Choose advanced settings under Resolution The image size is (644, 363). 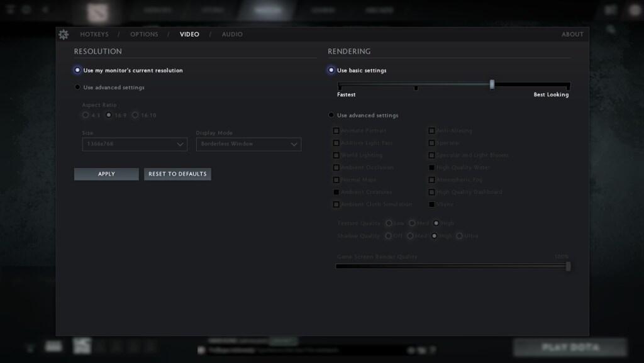[x=77, y=87]
